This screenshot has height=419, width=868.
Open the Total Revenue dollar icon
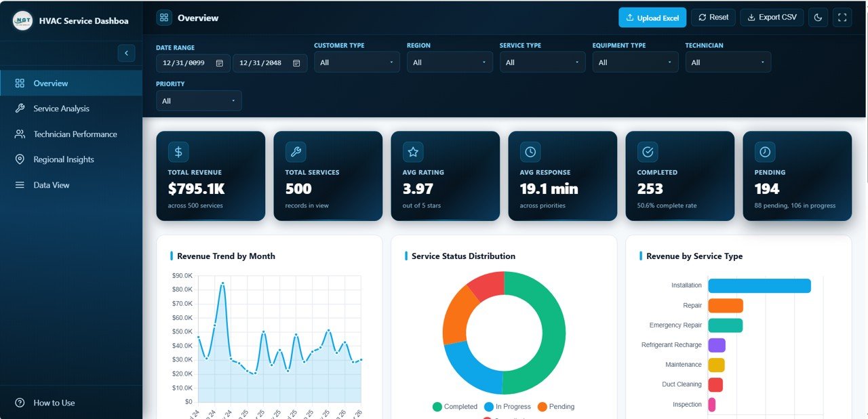tap(178, 151)
